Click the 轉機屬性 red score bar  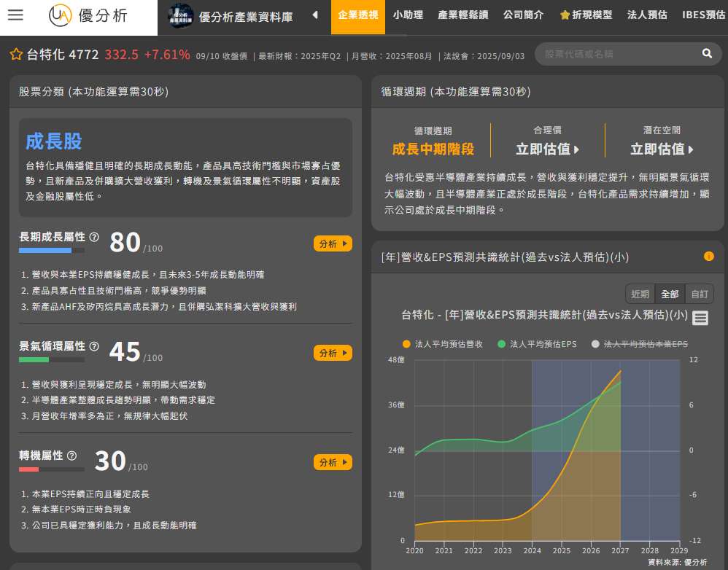pyautogui.click(x=52, y=469)
